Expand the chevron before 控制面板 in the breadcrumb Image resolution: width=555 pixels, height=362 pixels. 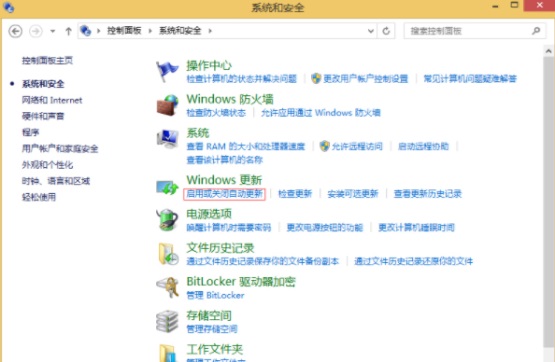(x=99, y=31)
